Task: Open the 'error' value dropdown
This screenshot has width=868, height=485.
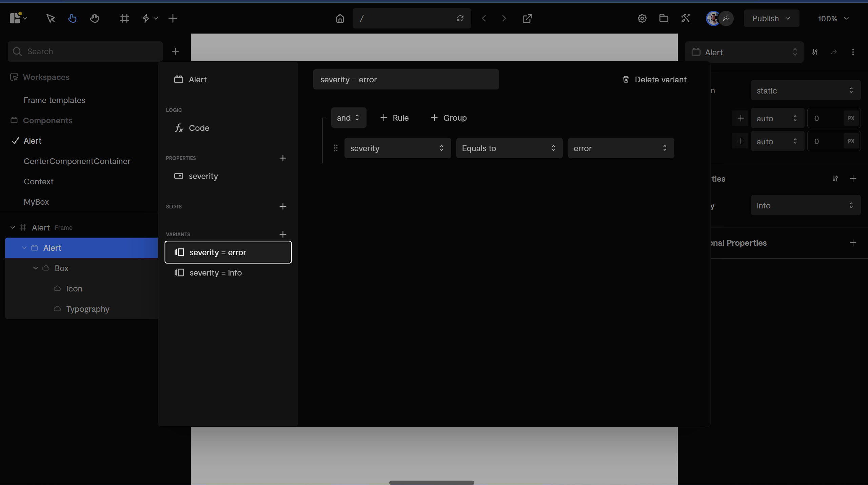Action: click(x=620, y=148)
